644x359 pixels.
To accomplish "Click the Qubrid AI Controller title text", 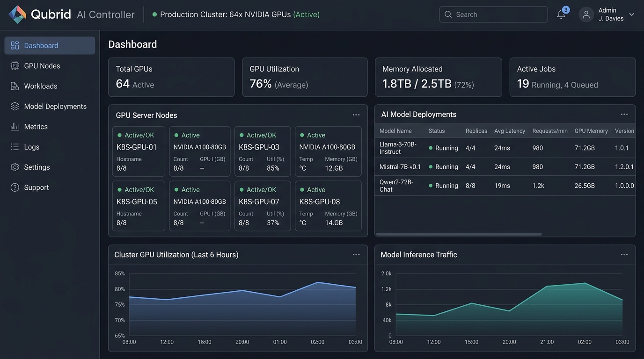I will pos(83,14).
